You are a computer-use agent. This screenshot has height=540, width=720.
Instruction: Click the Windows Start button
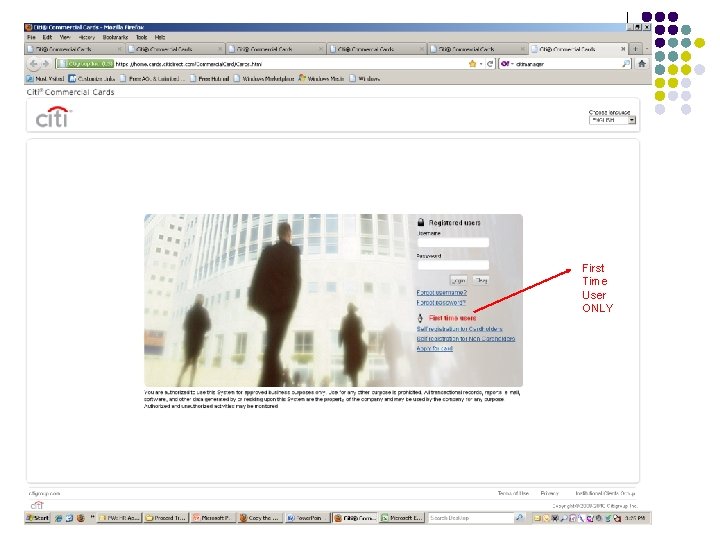point(38,518)
